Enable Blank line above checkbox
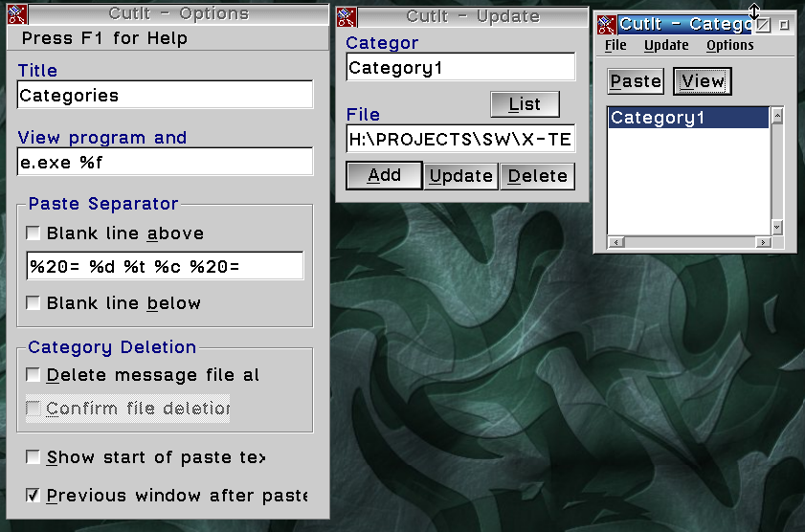805x532 pixels. click(34, 233)
